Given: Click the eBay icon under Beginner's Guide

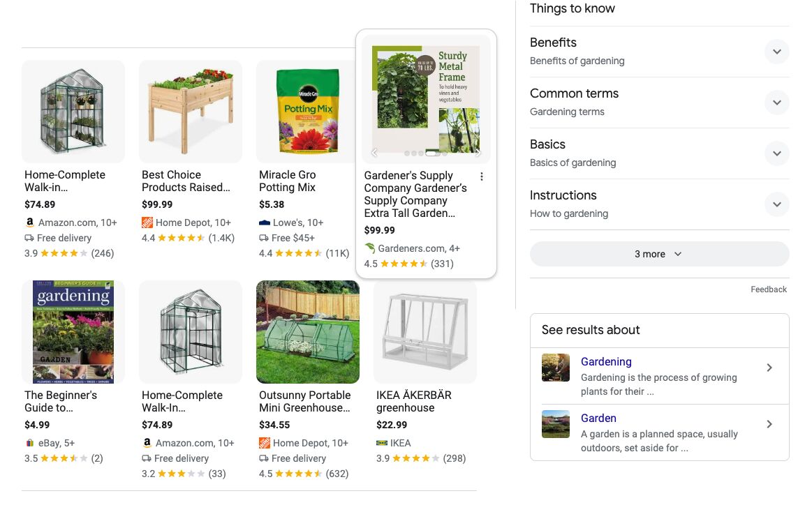Looking at the screenshot, I should click(x=29, y=442).
